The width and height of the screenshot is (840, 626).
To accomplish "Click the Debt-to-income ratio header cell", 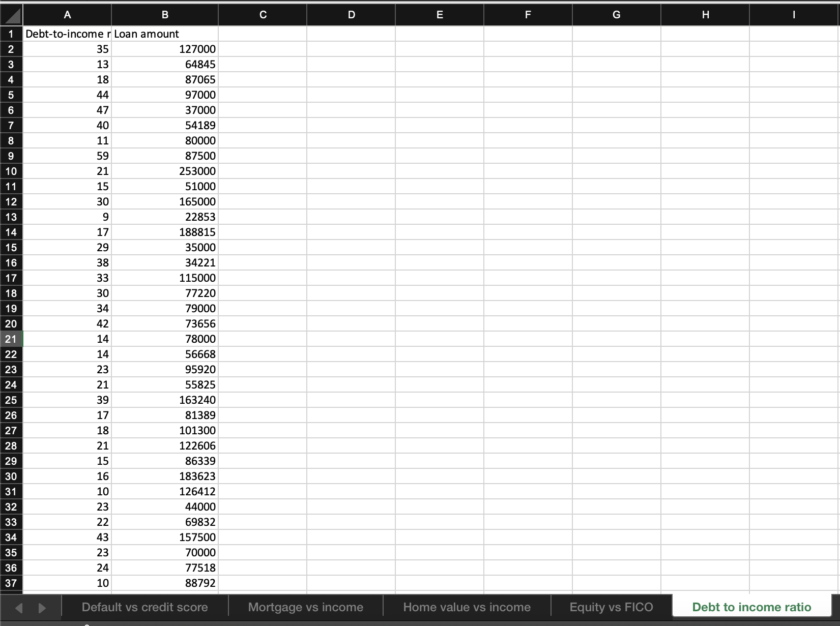I will pyautogui.click(x=68, y=34).
